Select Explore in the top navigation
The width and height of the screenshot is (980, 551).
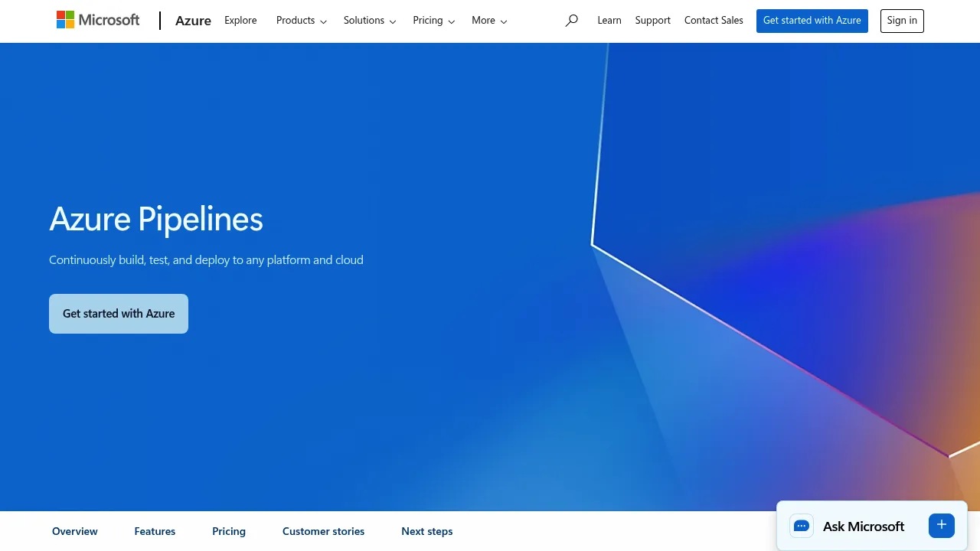tap(240, 21)
